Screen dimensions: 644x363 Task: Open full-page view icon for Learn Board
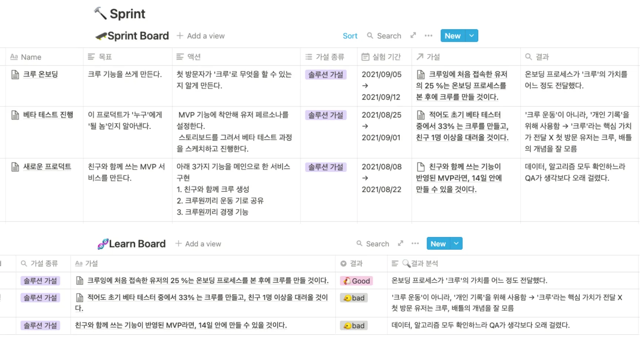(400, 243)
